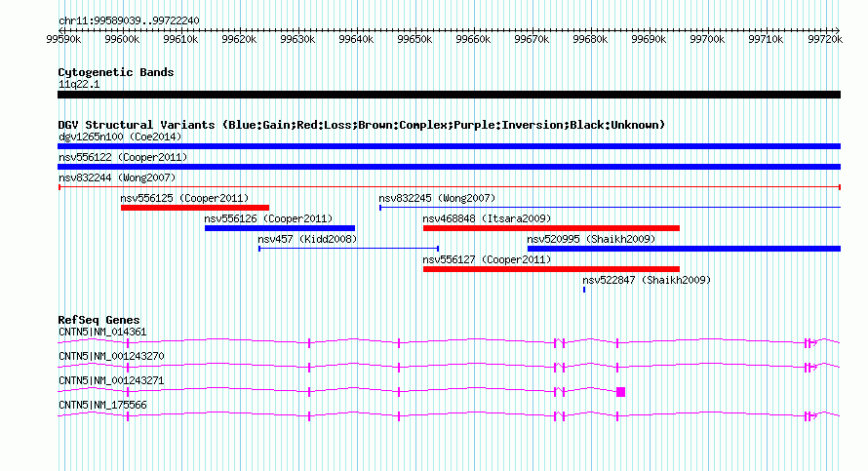Click the nsv457 (Kidd2008) label text
Screen dimensions: 868x471
[307, 239]
